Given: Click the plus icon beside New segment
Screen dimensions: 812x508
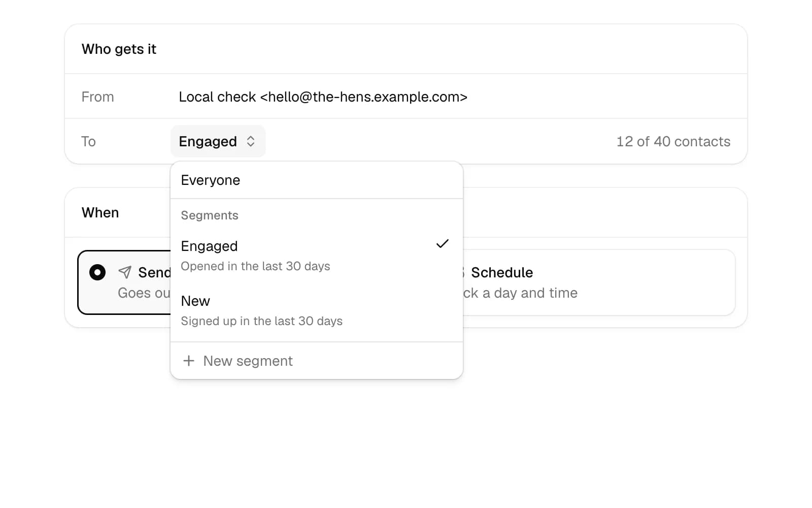Looking at the screenshot, I should click(189, 361).
